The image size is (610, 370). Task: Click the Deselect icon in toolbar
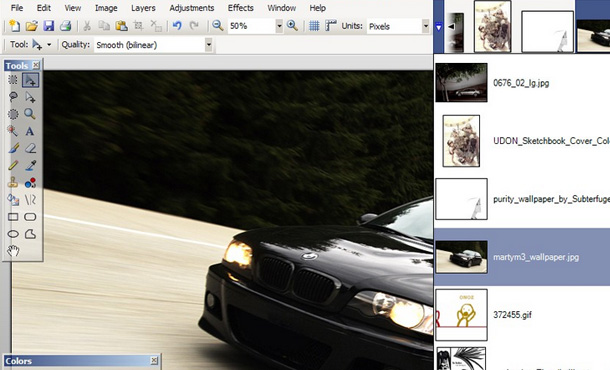(x=156, y=26)
